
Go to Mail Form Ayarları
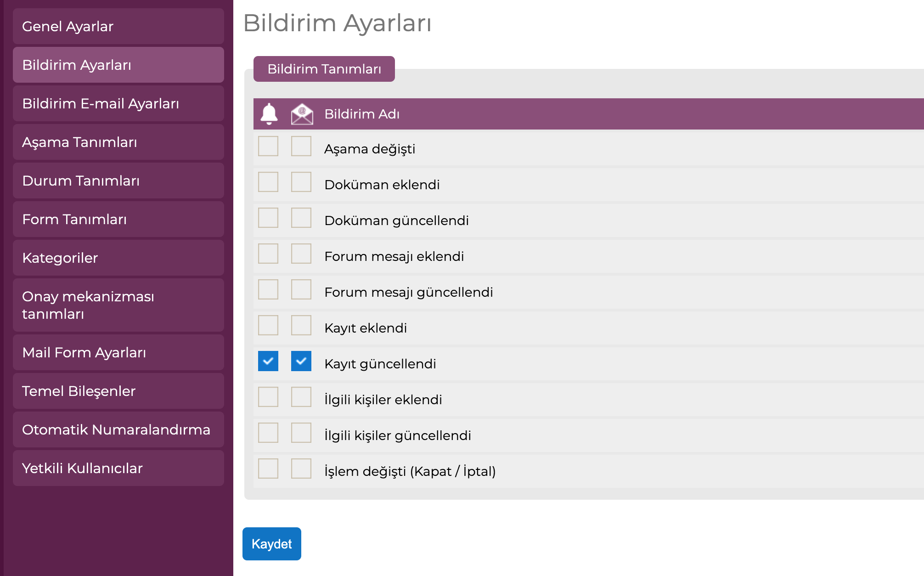point(118,352)
